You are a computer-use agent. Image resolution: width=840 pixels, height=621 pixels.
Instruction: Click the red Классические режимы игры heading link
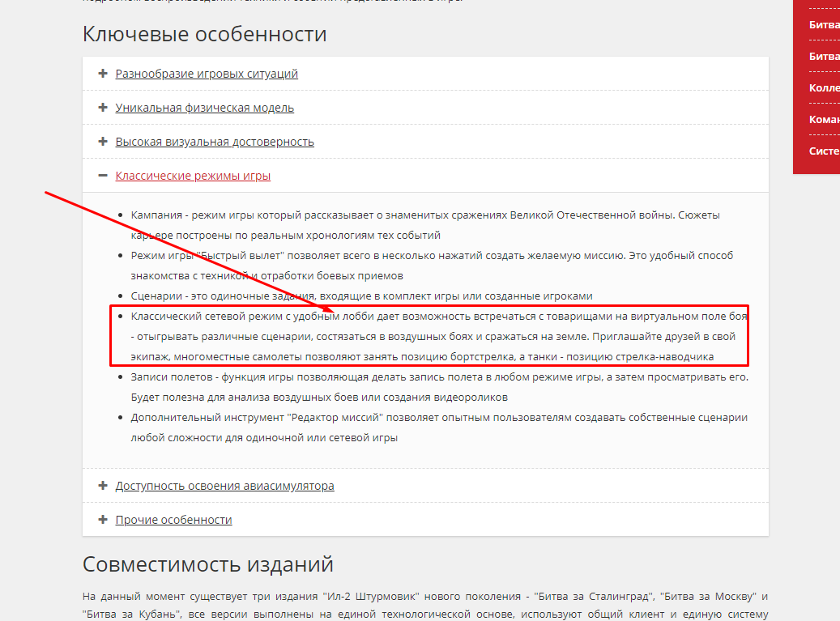193,176
